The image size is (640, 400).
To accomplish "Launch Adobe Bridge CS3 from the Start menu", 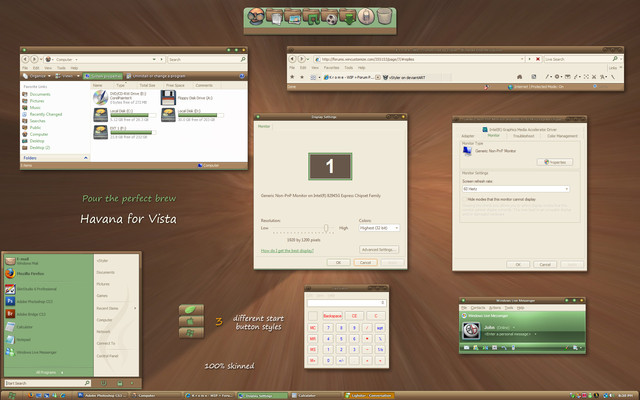I will pos(31,314).
